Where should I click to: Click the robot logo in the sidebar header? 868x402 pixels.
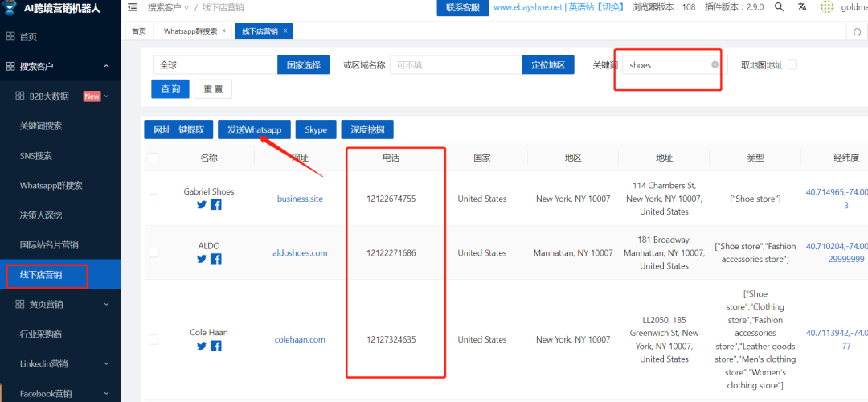coord(10,7)
